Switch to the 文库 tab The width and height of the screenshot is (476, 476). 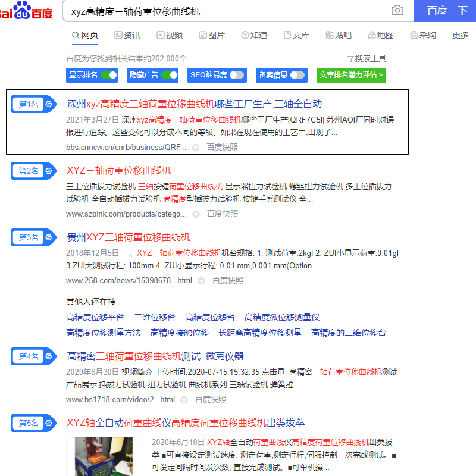pyautogui.click(x=296, y=35)
